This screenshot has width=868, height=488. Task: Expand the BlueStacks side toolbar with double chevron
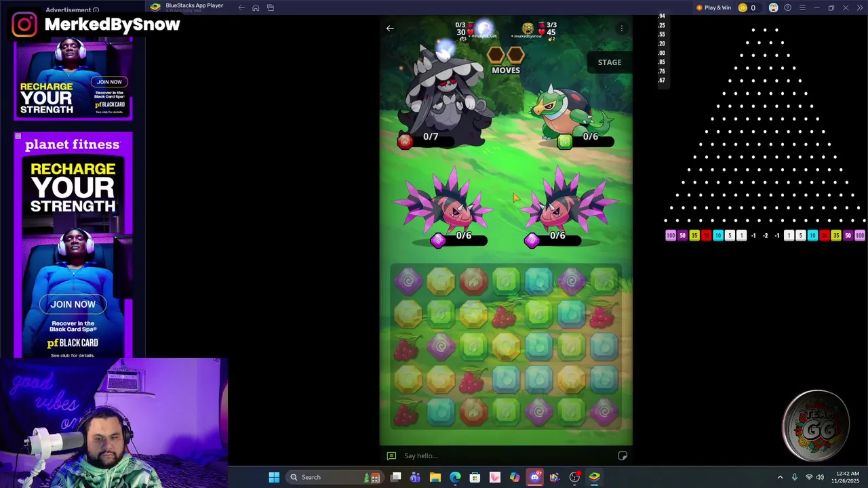pos(860,7)
